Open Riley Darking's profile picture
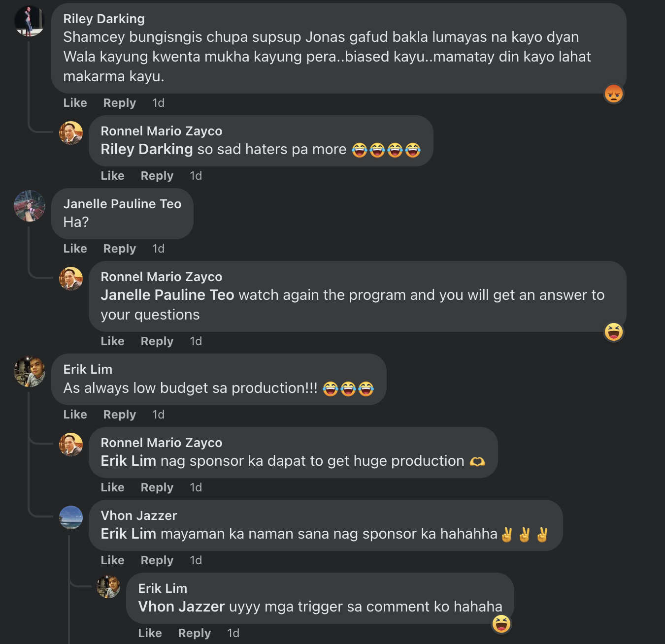The height and width of the screenshot is (644, 665). click(x=30, y=21)
